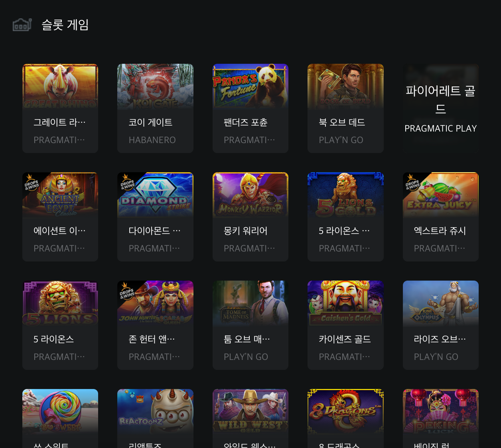This screenshot has width=501, height=448.
Task: Open the Wild West Gold game
Action: click(x=250, y=419)
